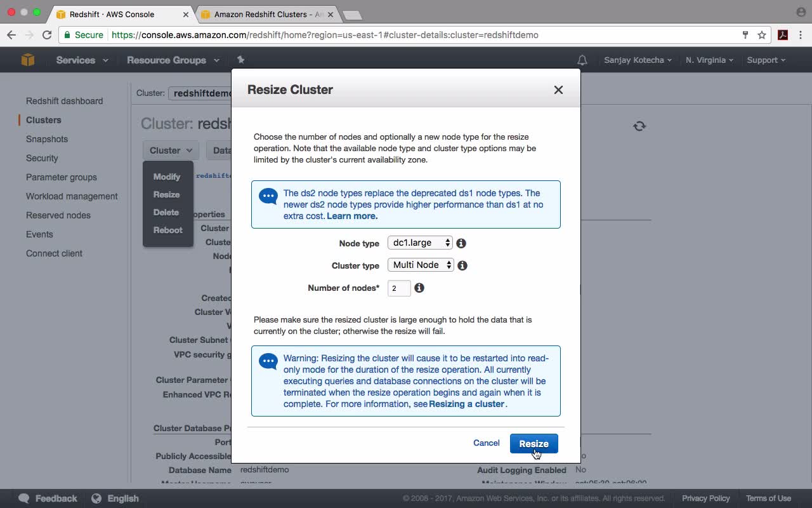Show info for Cluster type
The height and width of the screenshot is (508, 812).
point(462,265)
